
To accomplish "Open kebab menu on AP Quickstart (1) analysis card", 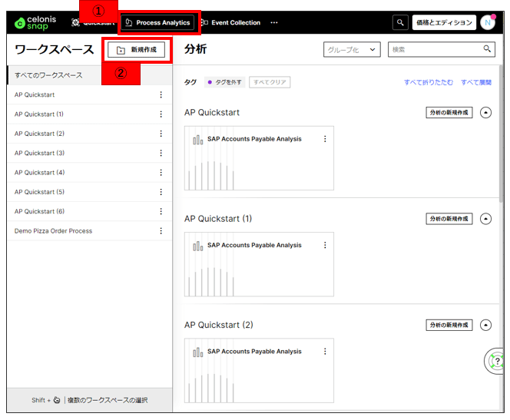I will coord(325,245).
